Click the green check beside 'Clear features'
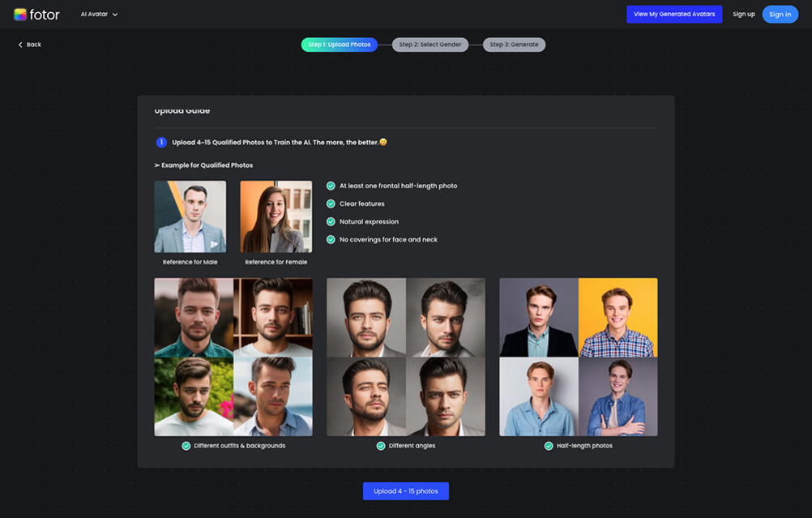Image resolution: width=812 pixels, height=518 pixels. (331, 203)
